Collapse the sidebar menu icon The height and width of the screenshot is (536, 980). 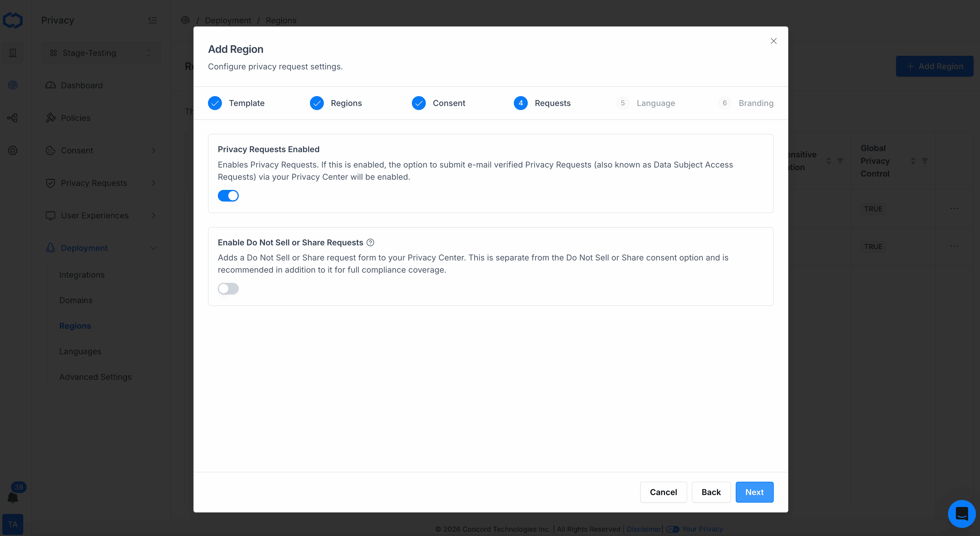tap(152, 20)
